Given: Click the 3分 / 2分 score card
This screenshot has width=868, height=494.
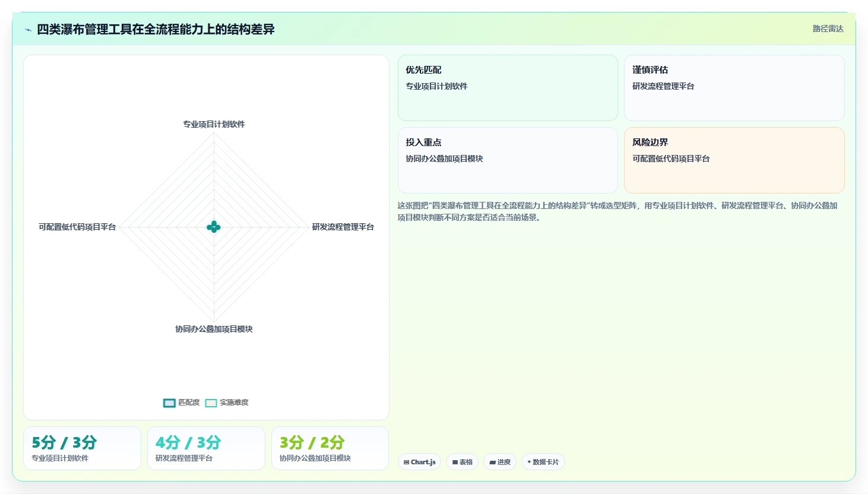Looking at the screenshot, I should point(330,448).
